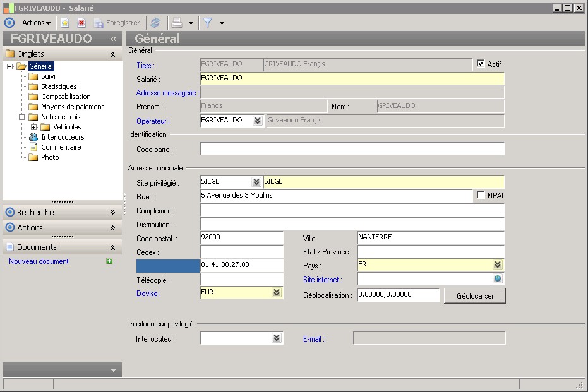This screenshot has width=588, height=392.
Task: Click the green add icon for Nouveau document
Action: coord(109,261)
